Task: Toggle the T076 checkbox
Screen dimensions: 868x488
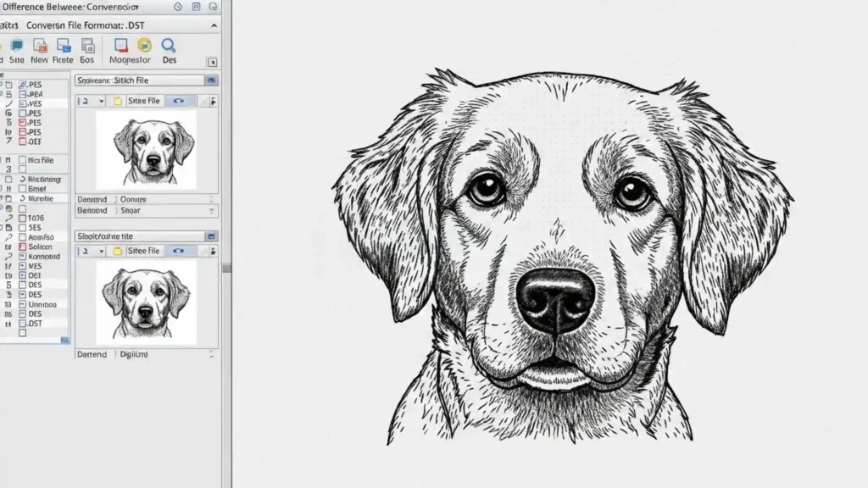Action: pos(23,218)
